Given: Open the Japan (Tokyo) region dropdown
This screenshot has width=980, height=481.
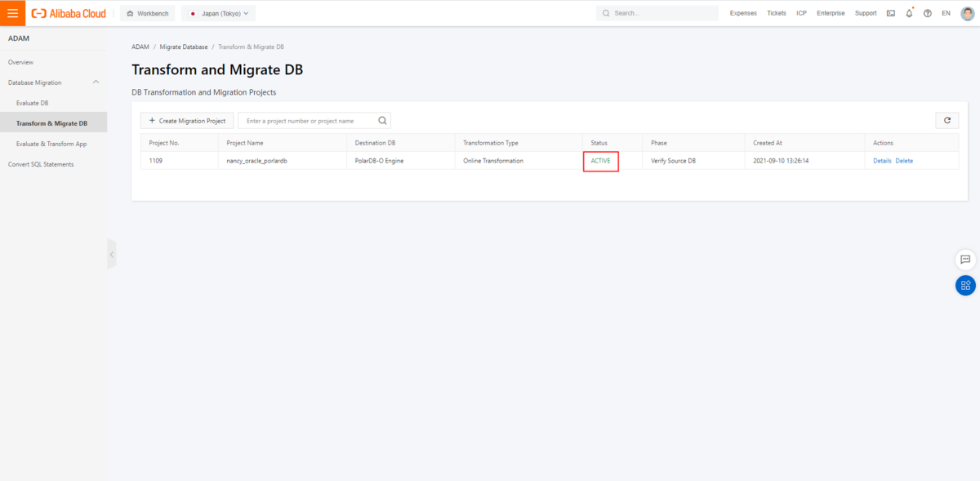Looking at the screenshot, I should pyautogui.click(x=218, y=13).
